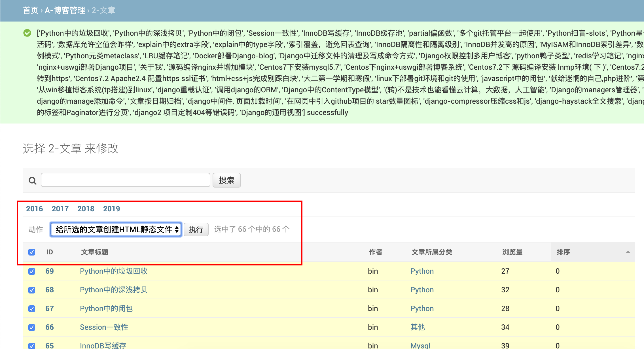This screenshot has width=644, height=349.
Task: Deselect the article 66 row checkbox
Action: coord(32,327)
